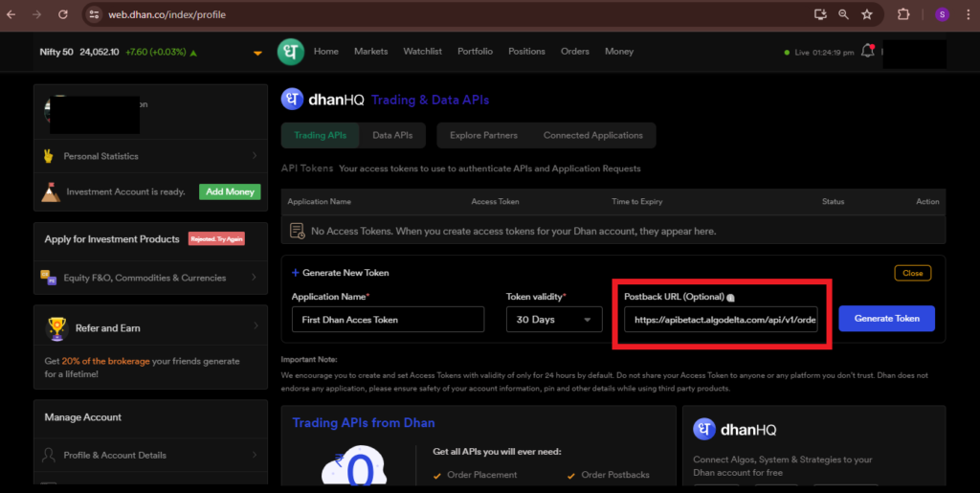Click the Investment Account mountain flag icon

pos(51,191)
